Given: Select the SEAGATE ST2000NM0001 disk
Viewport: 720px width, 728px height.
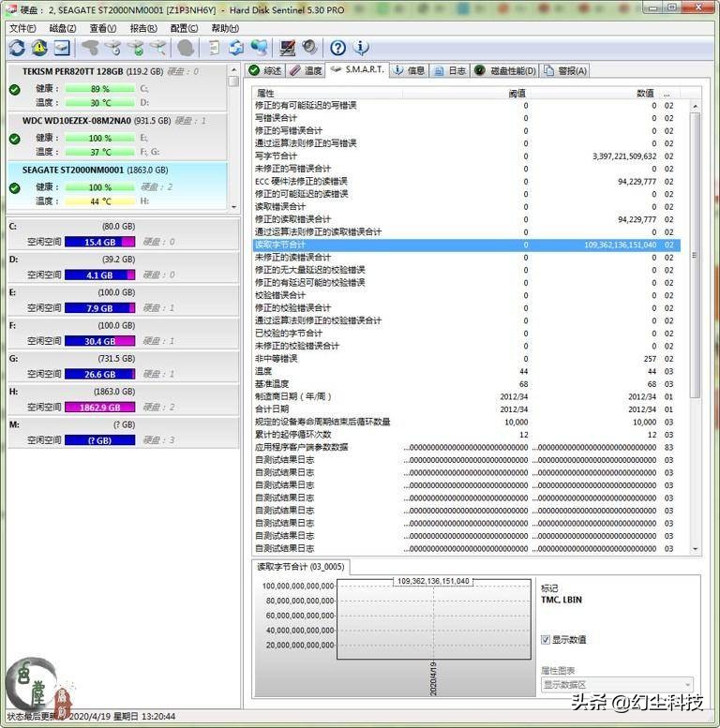Looking at the screenshot, I should pos(117,186).
